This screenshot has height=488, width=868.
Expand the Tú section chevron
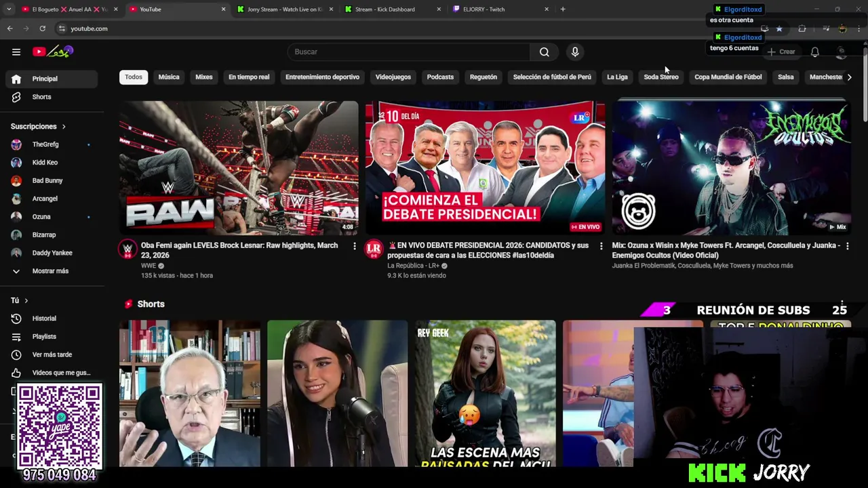pos(26,300)
